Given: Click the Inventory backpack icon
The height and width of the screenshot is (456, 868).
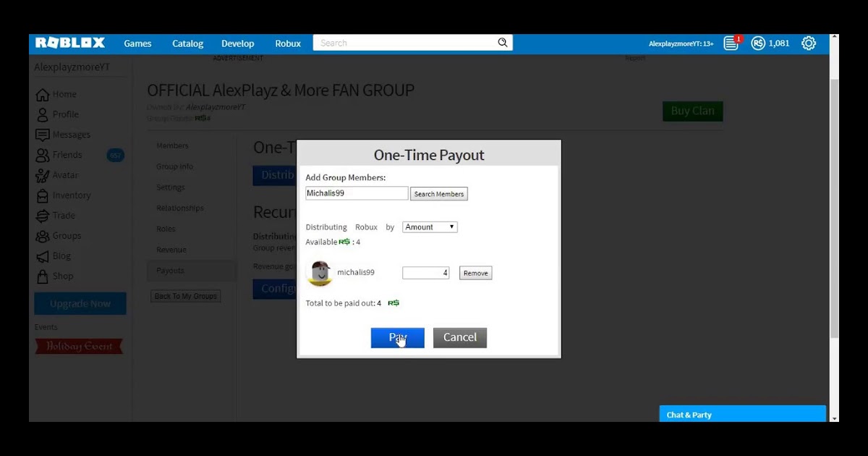Looking at the screenshot, I should [x=43, y=195].
